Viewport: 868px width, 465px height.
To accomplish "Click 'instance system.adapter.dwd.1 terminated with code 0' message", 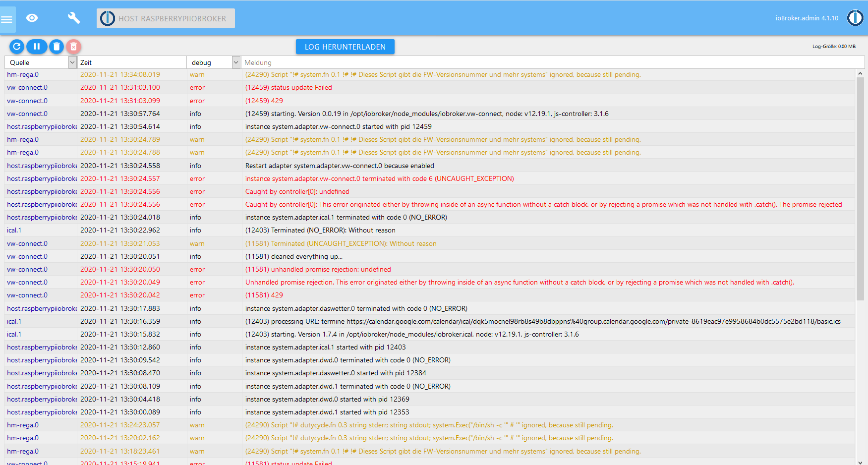I will coord(348,386).
